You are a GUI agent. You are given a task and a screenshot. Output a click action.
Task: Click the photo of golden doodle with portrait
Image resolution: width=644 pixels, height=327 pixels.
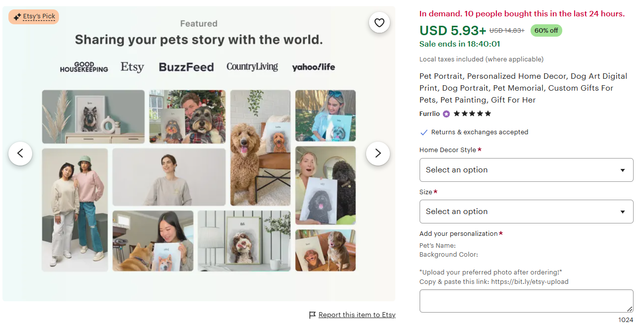coord(261,148)
